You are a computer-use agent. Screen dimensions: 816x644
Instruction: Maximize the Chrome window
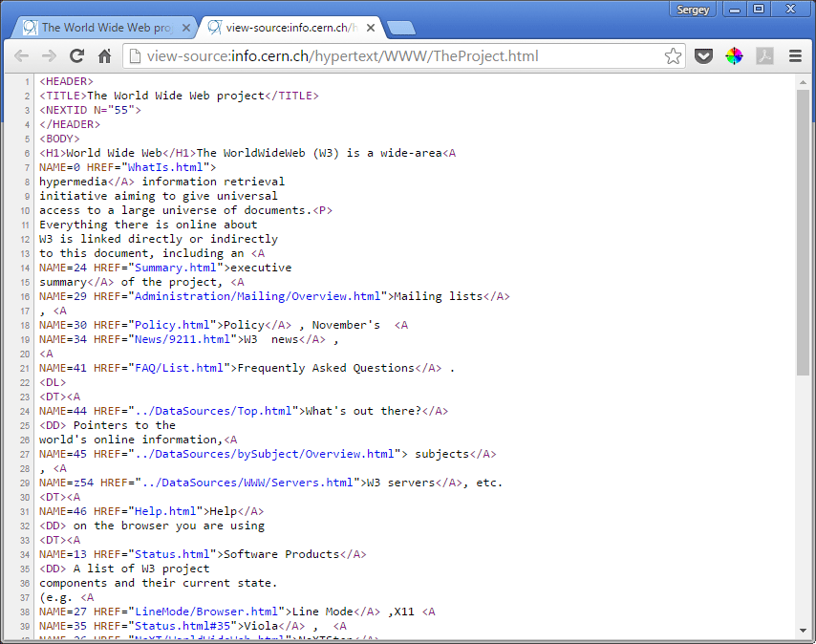[x=759, y=10]
